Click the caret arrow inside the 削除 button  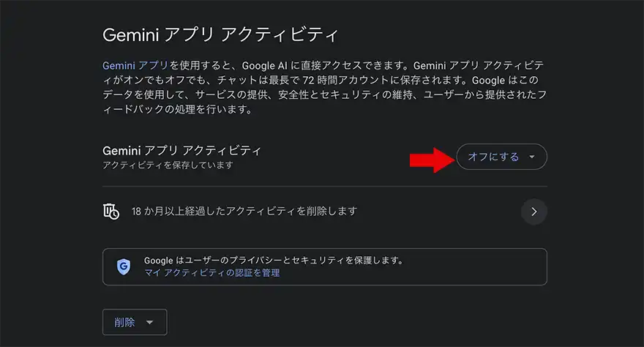(x=149, y=322)
